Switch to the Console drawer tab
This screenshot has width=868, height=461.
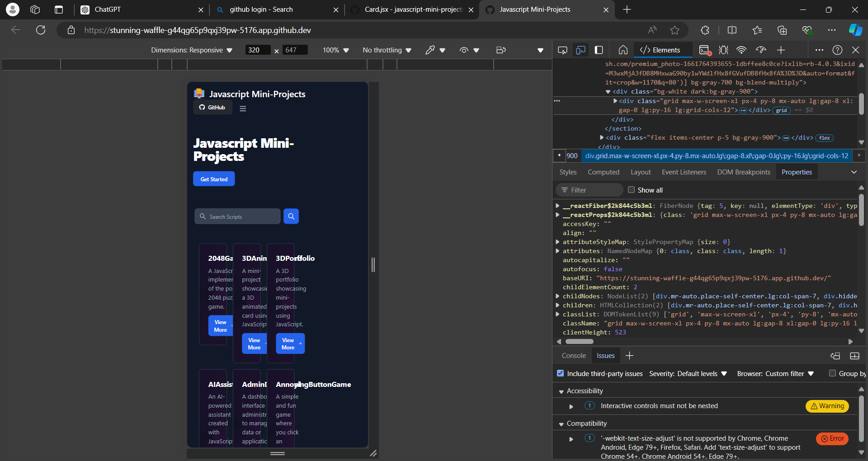(x=574, y=356)
